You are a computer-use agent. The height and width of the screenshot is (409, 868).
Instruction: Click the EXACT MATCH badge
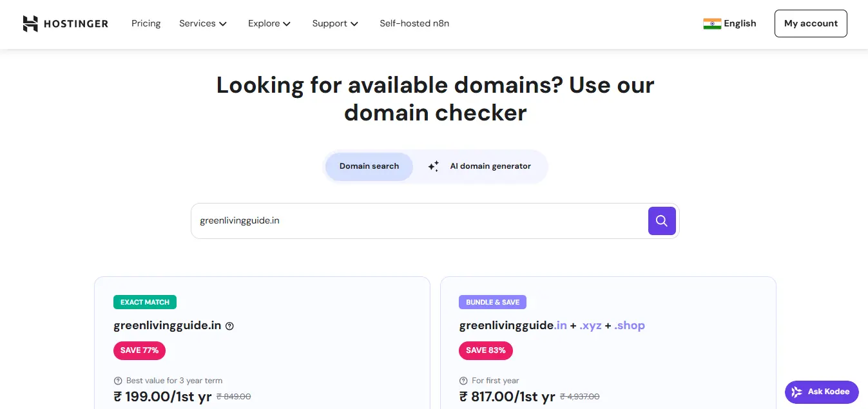coord(145,302)
